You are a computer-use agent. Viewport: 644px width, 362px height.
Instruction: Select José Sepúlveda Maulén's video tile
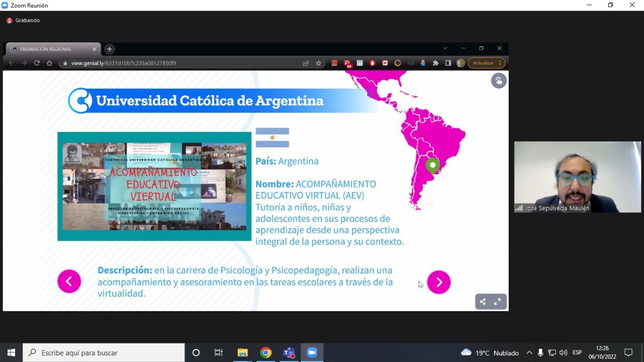[577, 177]
